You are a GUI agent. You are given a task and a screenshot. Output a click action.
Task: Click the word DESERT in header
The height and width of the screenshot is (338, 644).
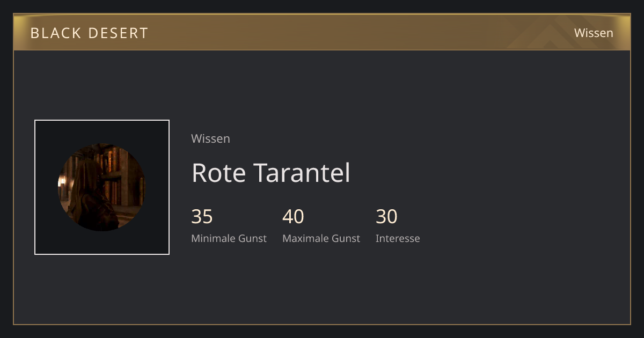(118, 33)
